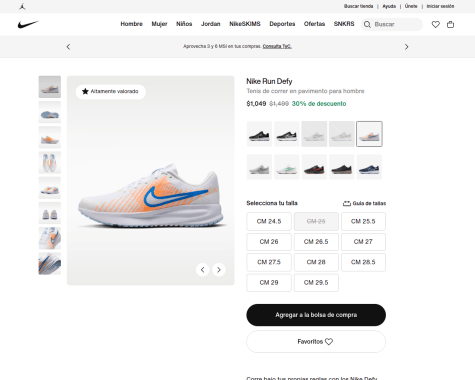Select size CM 28.5
475x380 pixels.
[363, 262]
